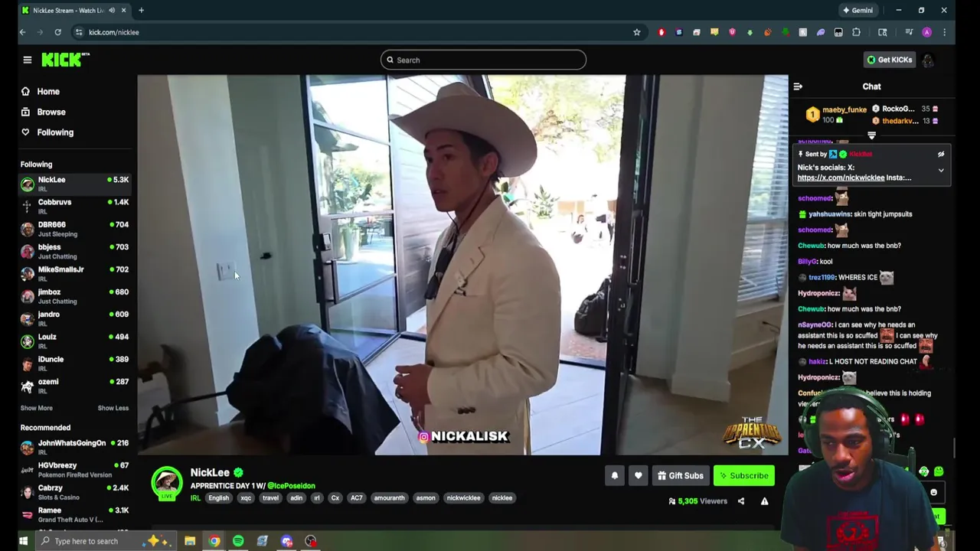Open jimboz channel in Following list
980x551 pixels.
[x=75, y=296]
